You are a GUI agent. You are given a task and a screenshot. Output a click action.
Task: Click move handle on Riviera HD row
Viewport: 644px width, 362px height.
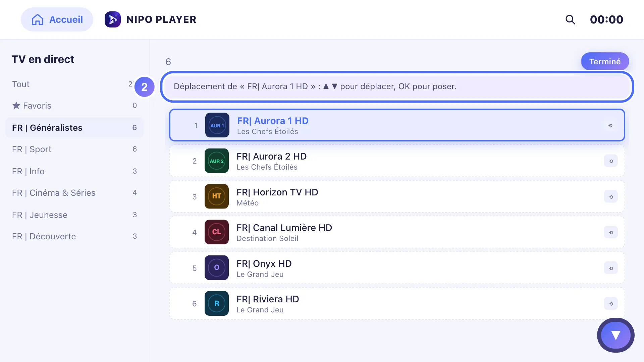[611, 304]
